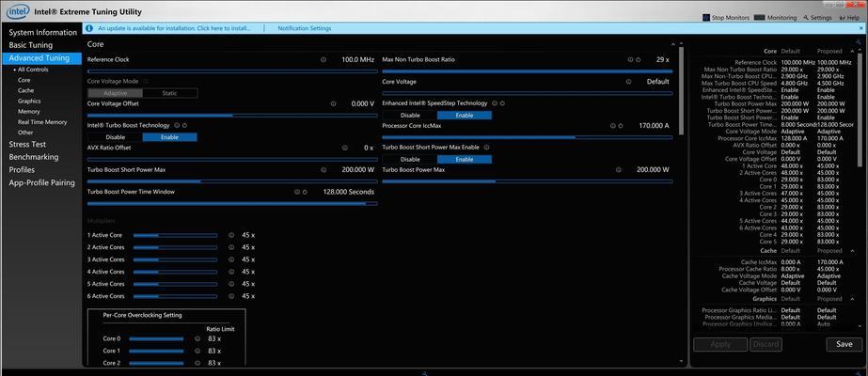868x376 pixels.
Task: Click the Stop Monitors graph icon
Action: pos(706,18)
